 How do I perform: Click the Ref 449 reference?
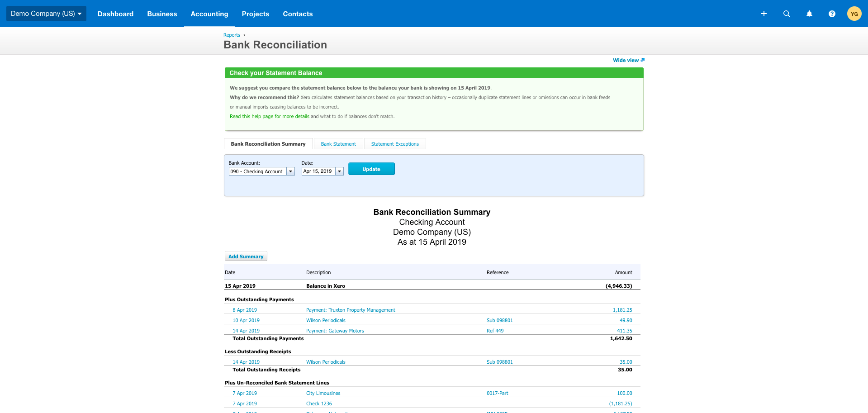495,331
